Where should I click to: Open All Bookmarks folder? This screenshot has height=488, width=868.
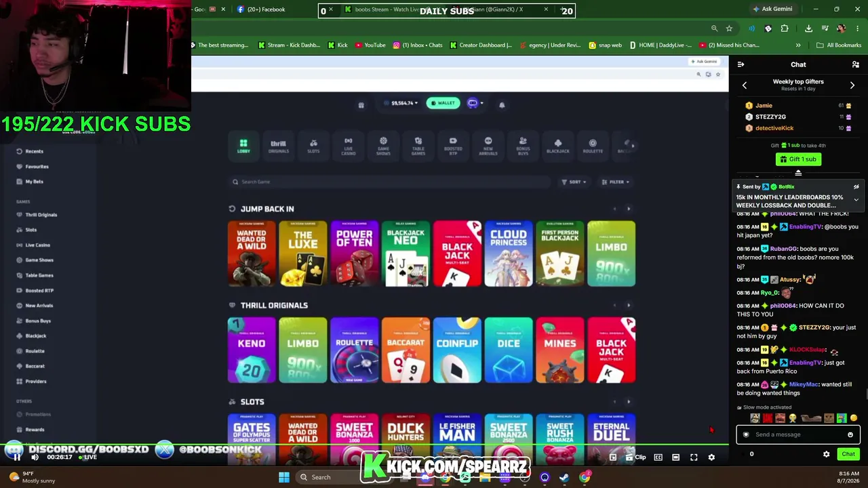click(x=839, y=45)
